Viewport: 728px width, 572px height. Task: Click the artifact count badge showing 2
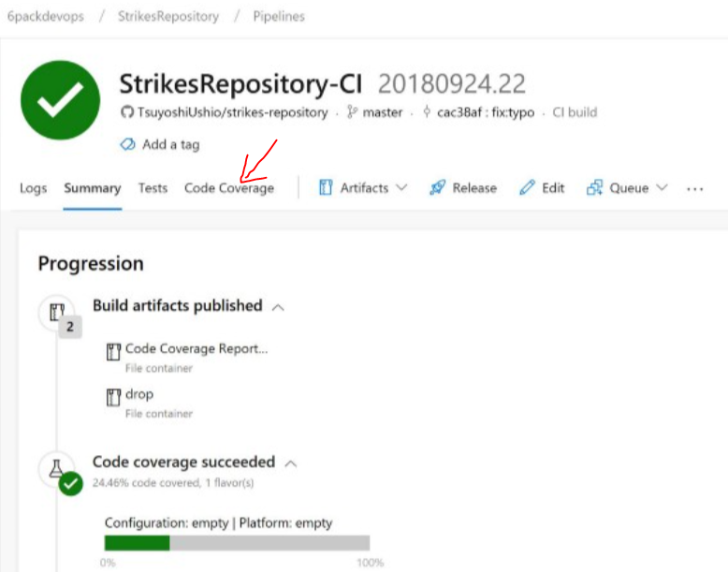point(70,327)
